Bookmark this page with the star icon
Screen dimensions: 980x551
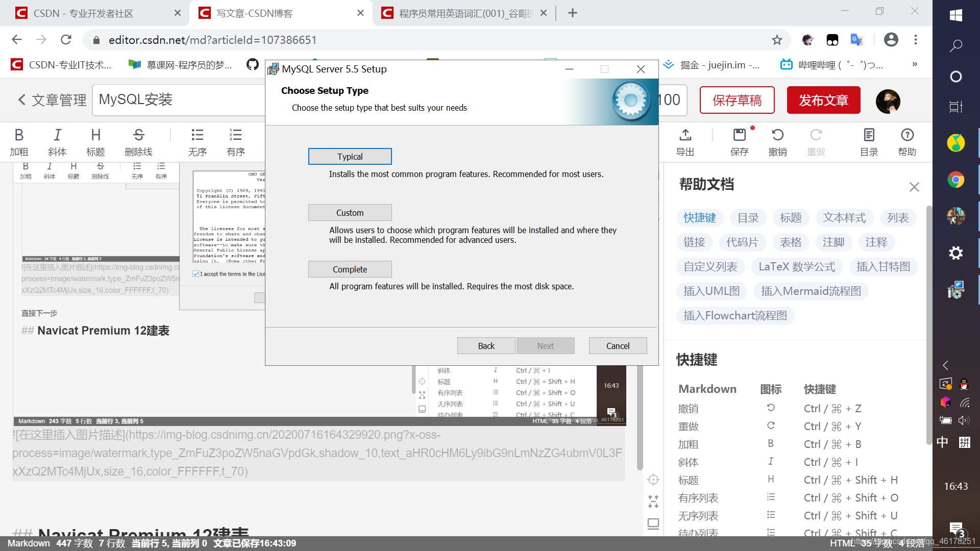[x=777, y=40]
